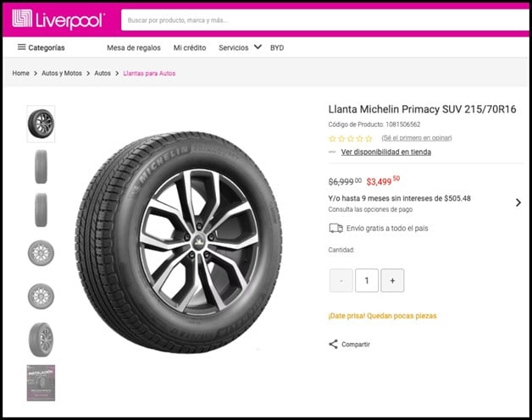Click the Compartir share icon
Screen dimensions: 532x420
pos(333,345)
